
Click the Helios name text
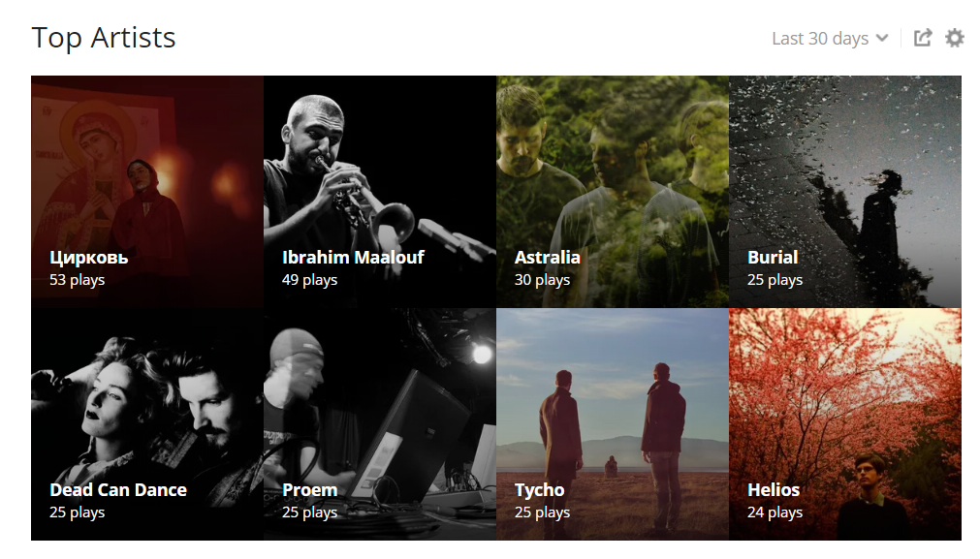(x=774, y=489)
